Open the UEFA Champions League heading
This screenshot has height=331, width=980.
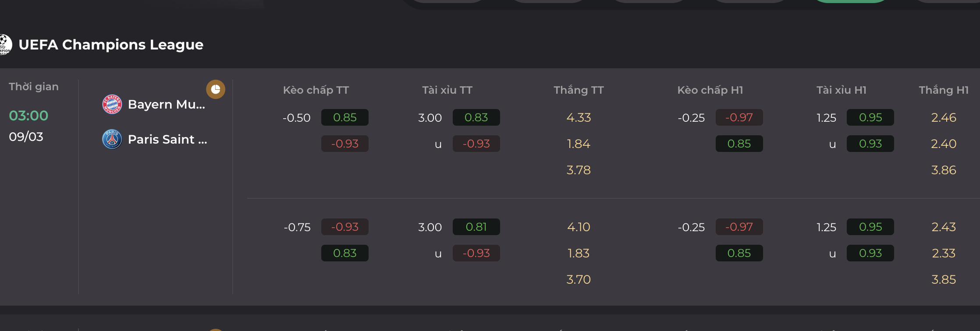pos(111,45)
